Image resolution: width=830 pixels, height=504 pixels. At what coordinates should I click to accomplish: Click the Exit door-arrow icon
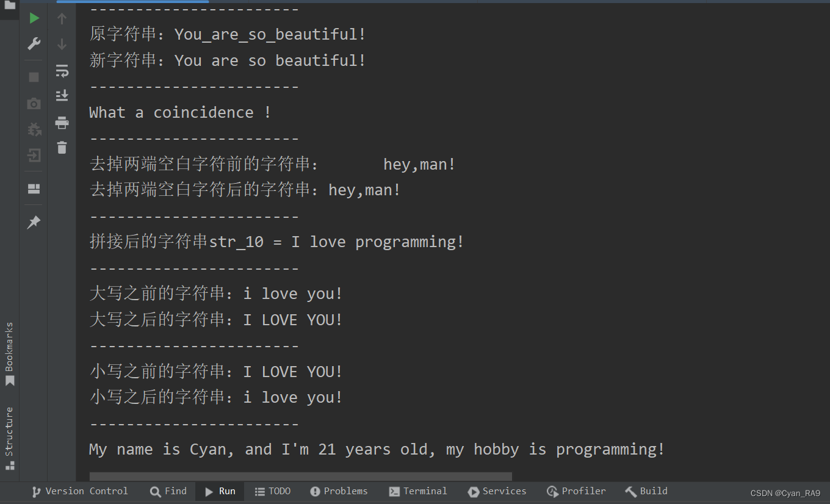click(34, 156)
